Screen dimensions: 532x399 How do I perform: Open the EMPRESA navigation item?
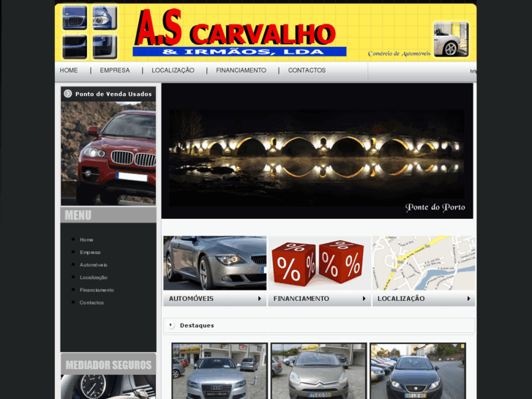[x=115, y=70]
